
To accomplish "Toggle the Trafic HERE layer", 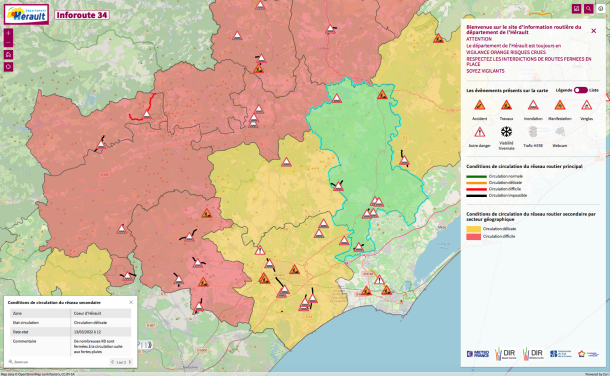I will click(533, 132).
